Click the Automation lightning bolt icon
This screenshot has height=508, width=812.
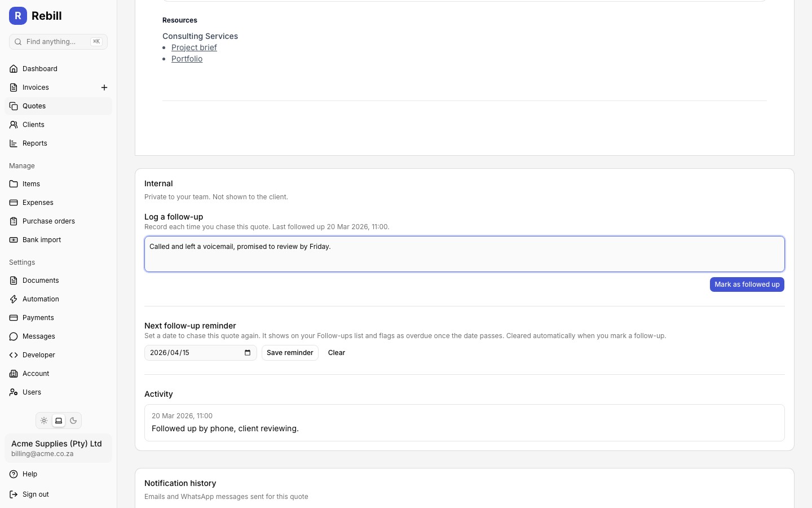click(x=14, y=299)
